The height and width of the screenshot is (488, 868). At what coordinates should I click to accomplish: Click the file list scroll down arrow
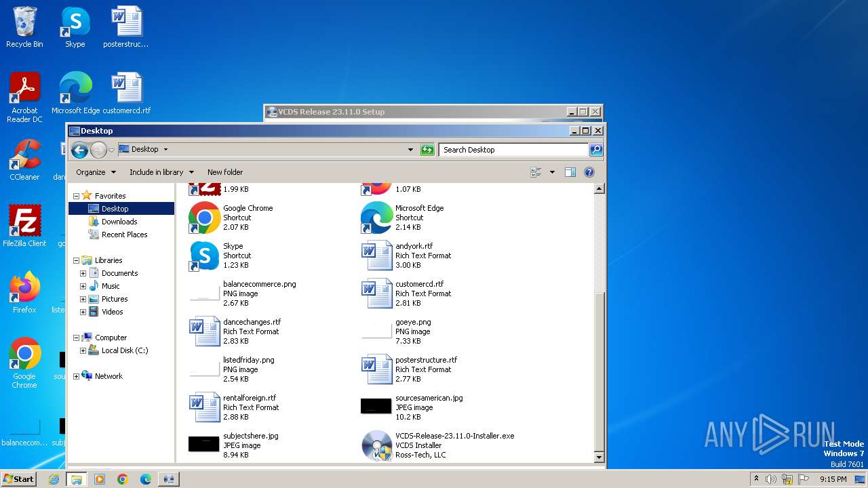(599, 457)
